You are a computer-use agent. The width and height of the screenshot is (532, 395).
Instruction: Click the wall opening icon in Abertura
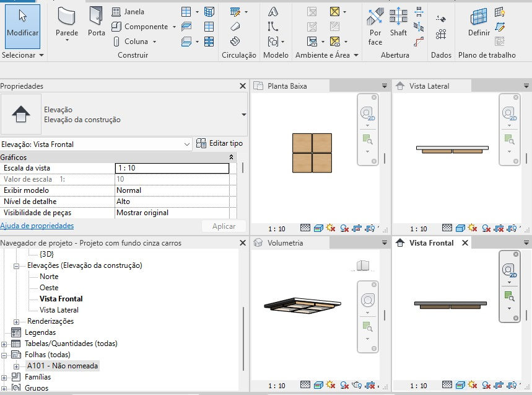[x=419, y=12]
